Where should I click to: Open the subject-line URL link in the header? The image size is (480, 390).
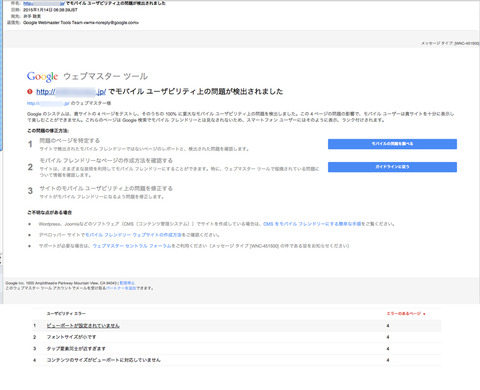click(x=44, y=3)
